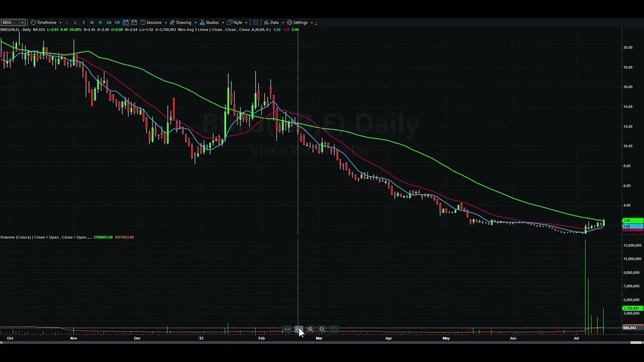Viewport: 644px width, 362px height.
Task: Click the Settings gear icon
Action: coord(290,23)
